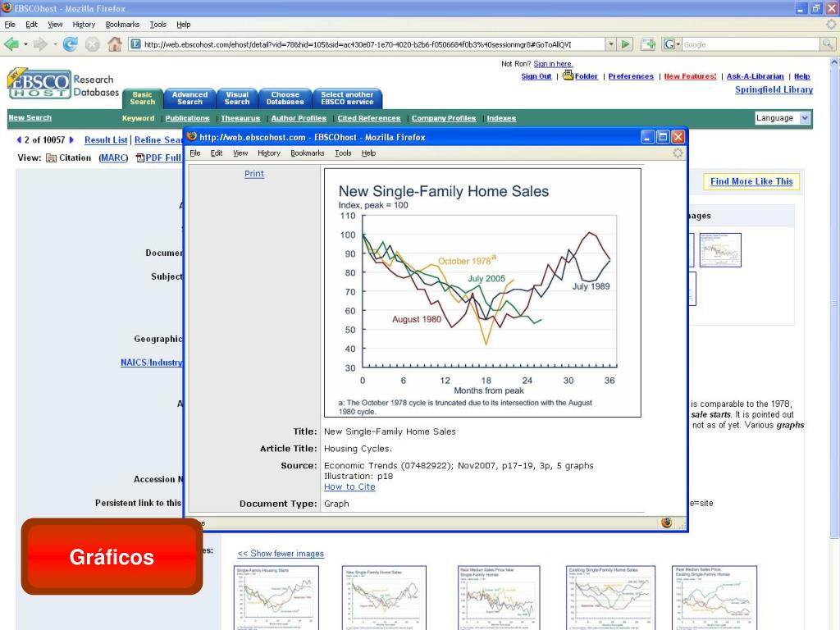Viewport: 840px width, 630px height.
Task: Click the Help link in top right
Action: pos(801,76)
